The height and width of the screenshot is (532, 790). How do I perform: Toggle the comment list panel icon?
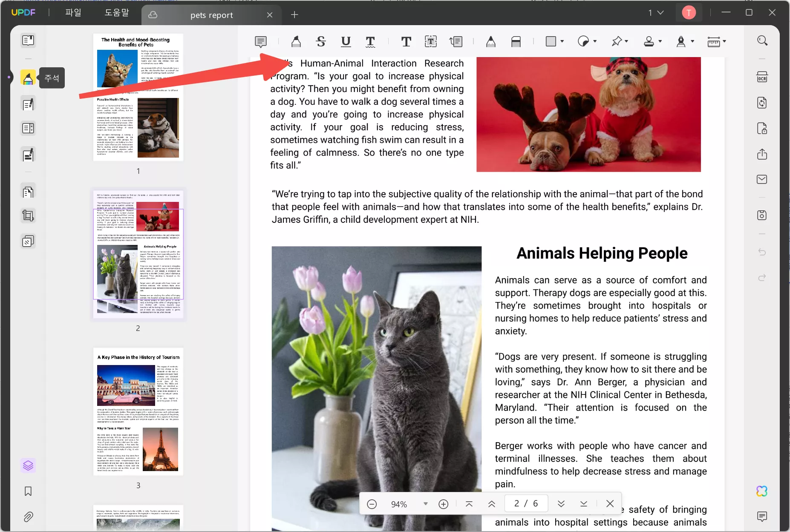[762, 516]
